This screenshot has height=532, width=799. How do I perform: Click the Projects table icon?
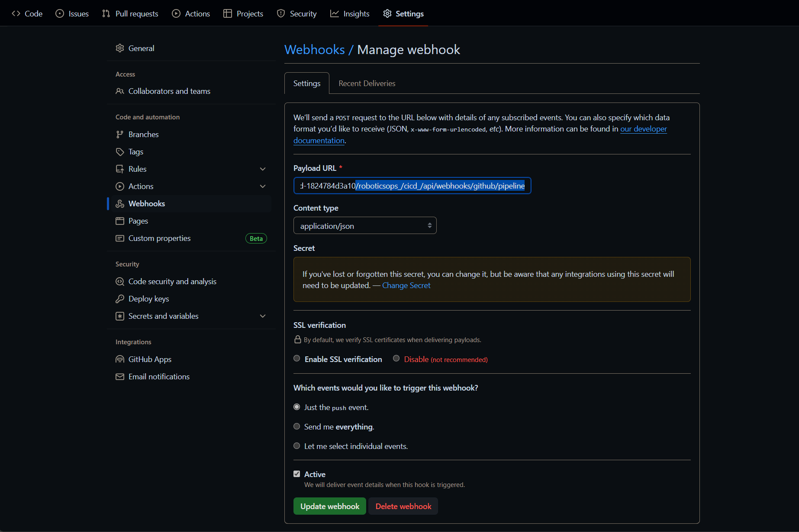[x=228, y=13]
